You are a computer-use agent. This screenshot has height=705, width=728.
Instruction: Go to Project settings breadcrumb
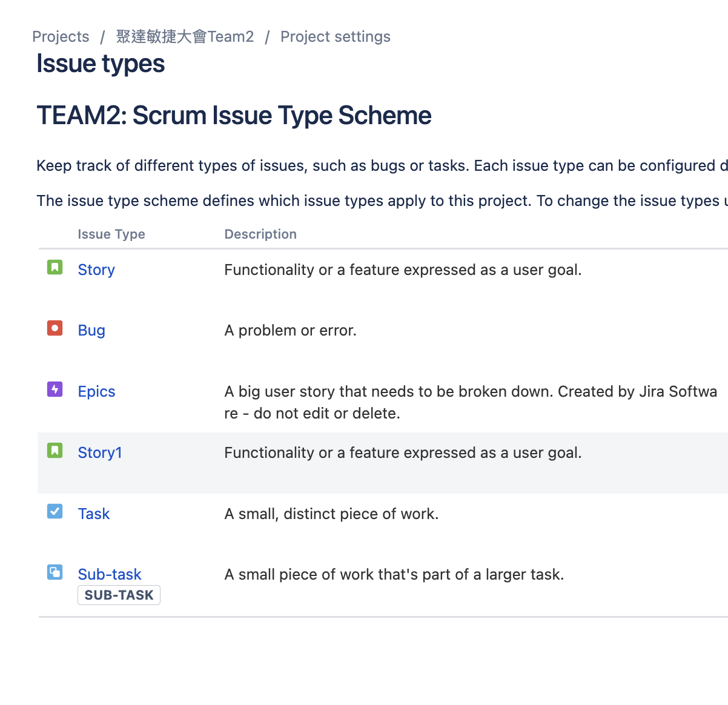pyautogui.click(x=335, y=36)
